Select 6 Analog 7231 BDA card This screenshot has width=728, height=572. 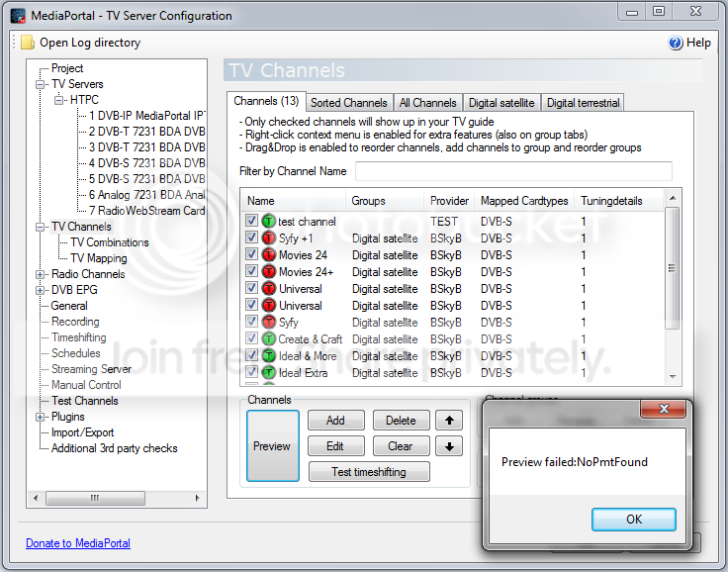coord(147,195)
